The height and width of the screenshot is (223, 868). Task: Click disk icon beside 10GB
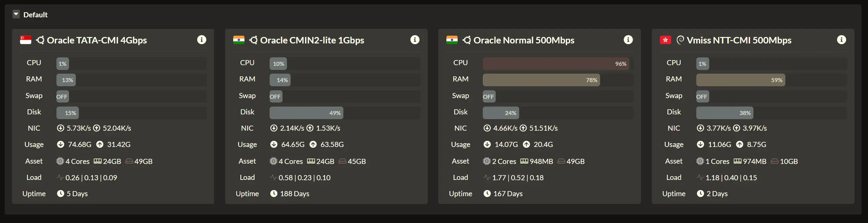[x=775, y=161]
